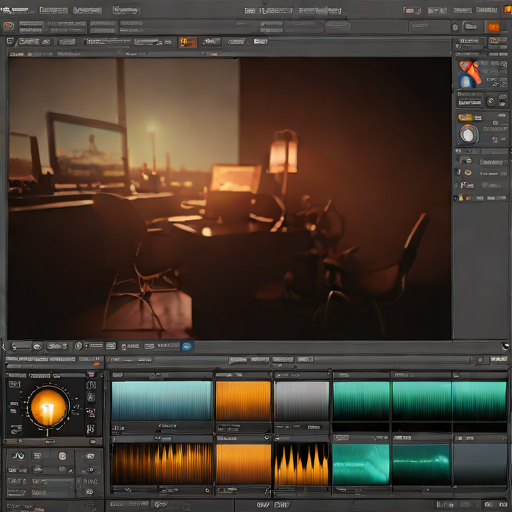
Task: Click the icon box in the top-left corner of the dial panel
Action: 14,384
